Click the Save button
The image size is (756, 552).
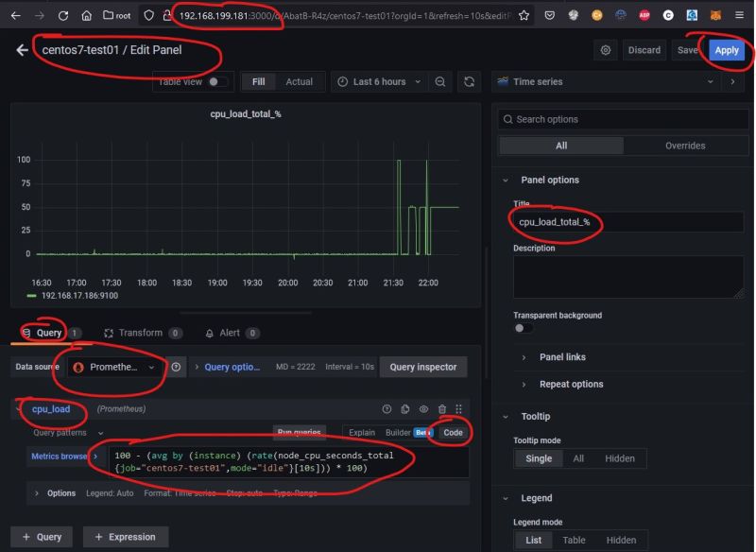(688, 50)
